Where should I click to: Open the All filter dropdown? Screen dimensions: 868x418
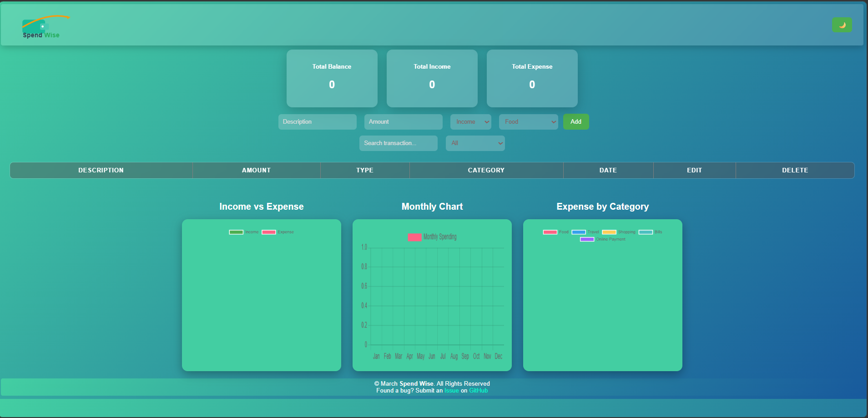pos(475,143)
